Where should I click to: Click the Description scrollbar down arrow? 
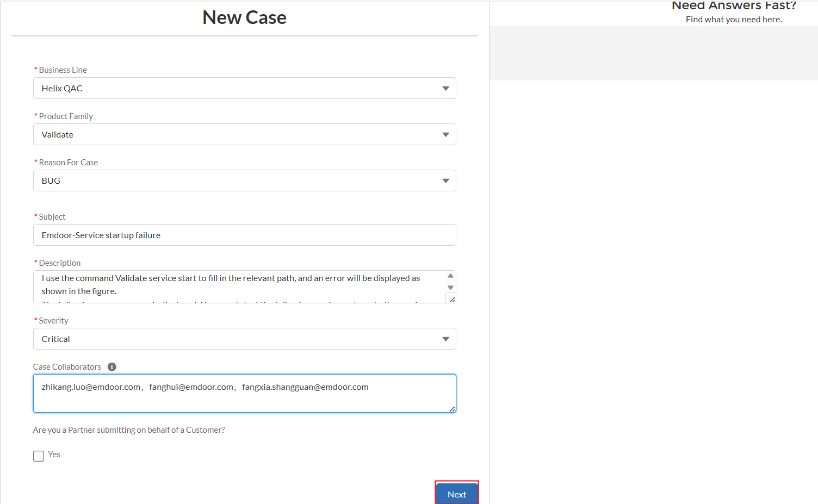tap(450, 288)
